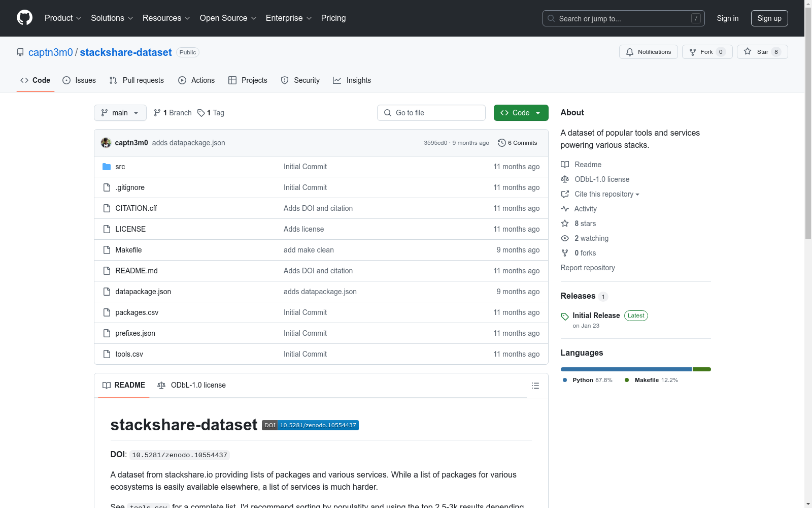
Task: Click the 'add make clean' commit message
Action: (x=309, y=250)
